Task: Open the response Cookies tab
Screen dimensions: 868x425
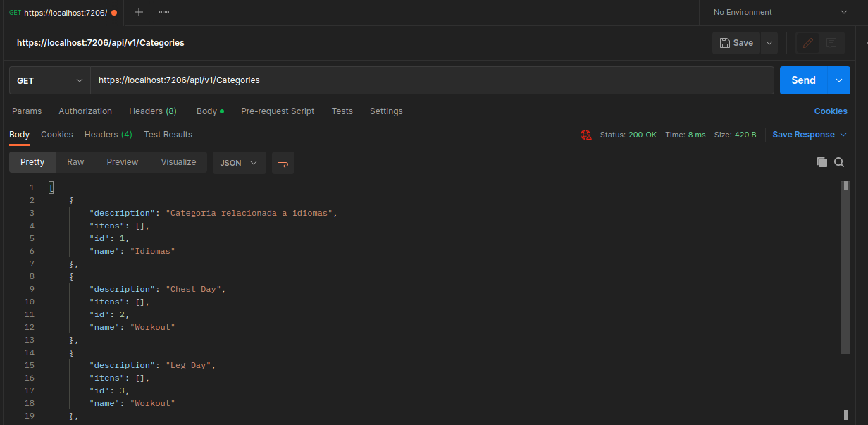Action: point(57,135)
